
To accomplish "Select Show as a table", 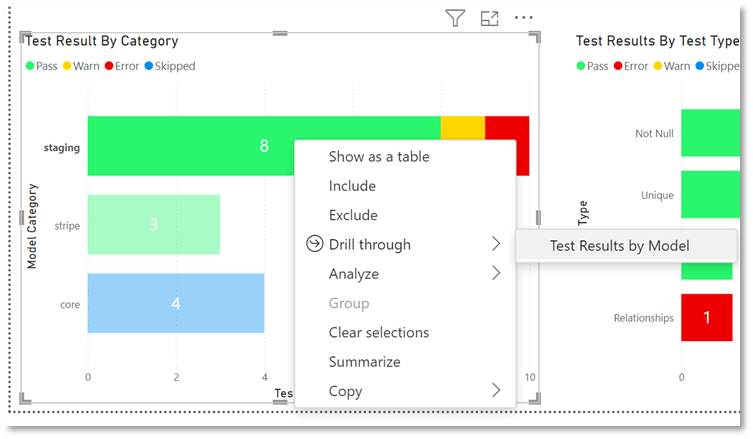I will click(379, 156).
